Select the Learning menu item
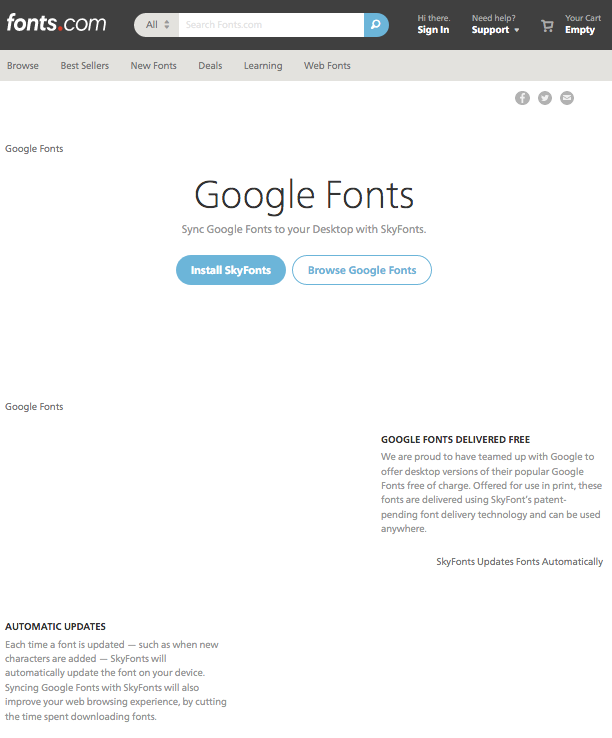 tap(263, 65)
